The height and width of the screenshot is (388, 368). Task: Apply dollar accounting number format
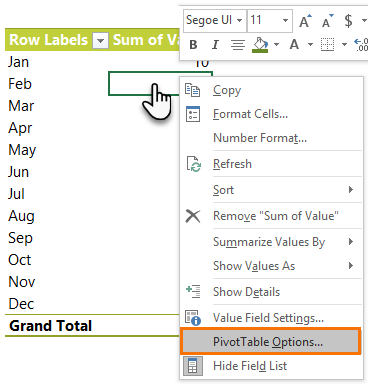[348, 21]
